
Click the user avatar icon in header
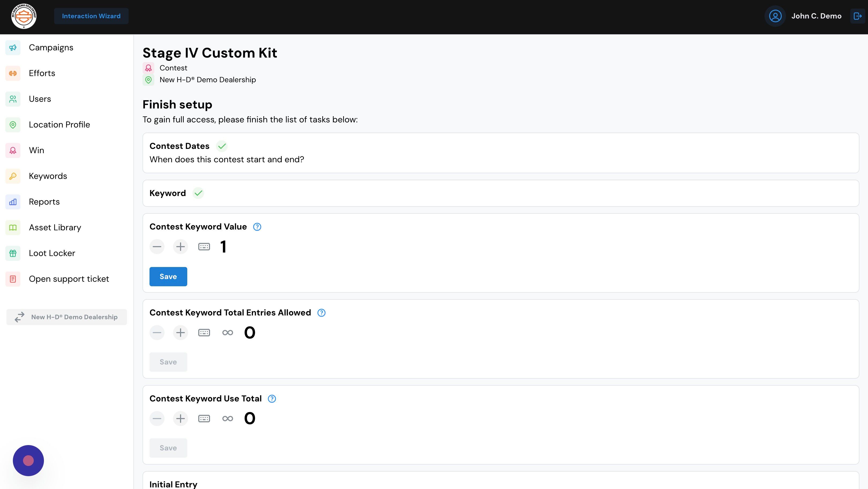[775, 16]
